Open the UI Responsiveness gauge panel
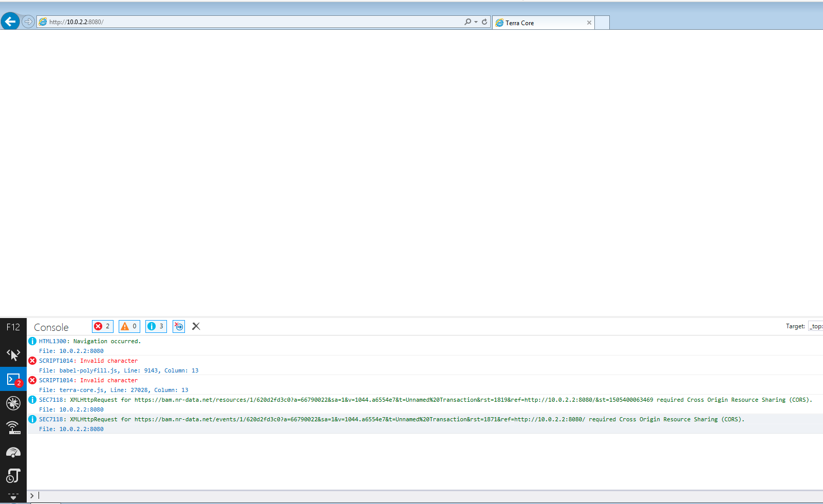The image size is (823, 504). click(13, 452)
